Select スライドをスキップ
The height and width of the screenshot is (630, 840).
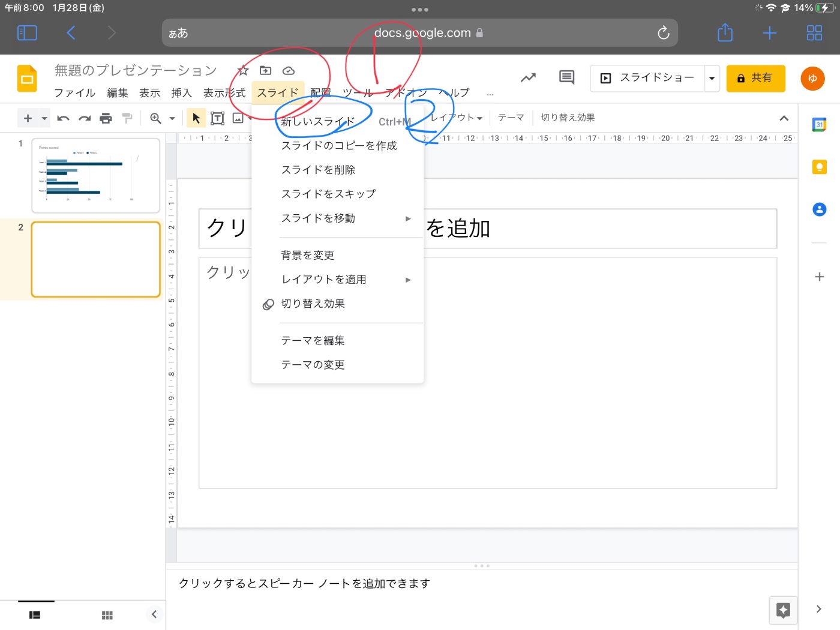tap(338, 194)
